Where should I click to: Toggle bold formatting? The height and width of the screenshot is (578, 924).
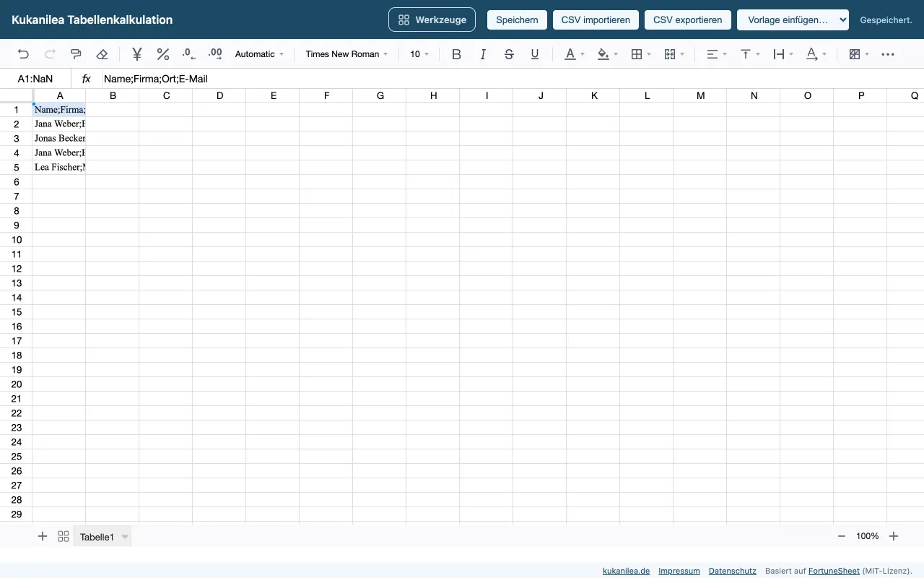(x=456, y=54)
